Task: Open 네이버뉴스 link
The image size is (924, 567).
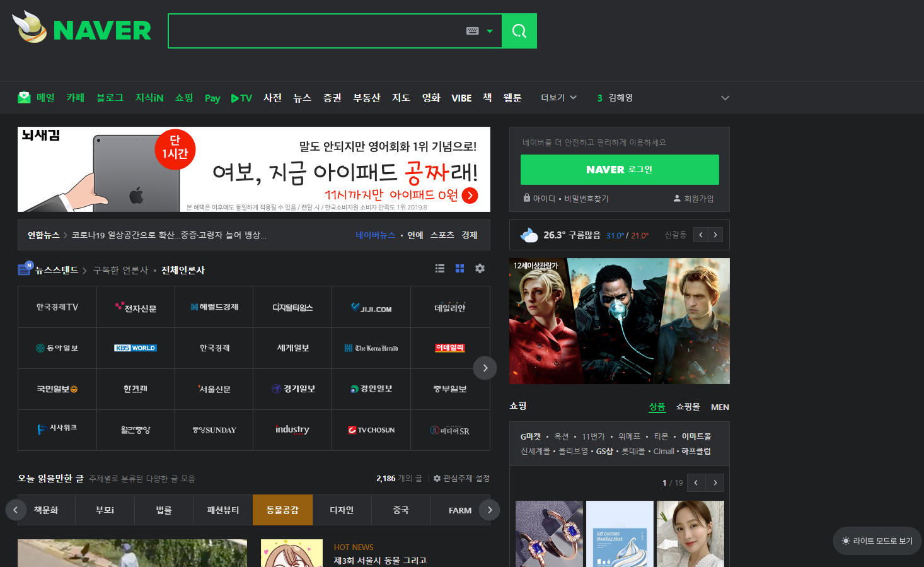Action: click(x=375, y=235)
